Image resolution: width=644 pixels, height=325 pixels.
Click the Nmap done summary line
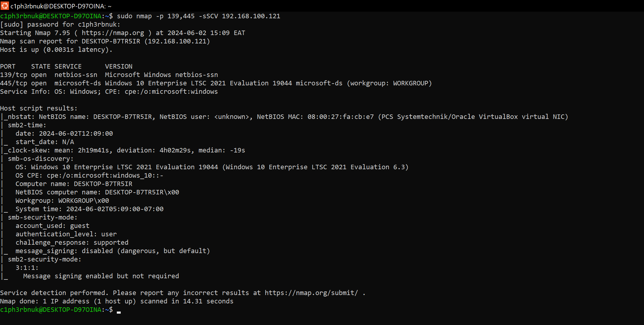point(117,301)
